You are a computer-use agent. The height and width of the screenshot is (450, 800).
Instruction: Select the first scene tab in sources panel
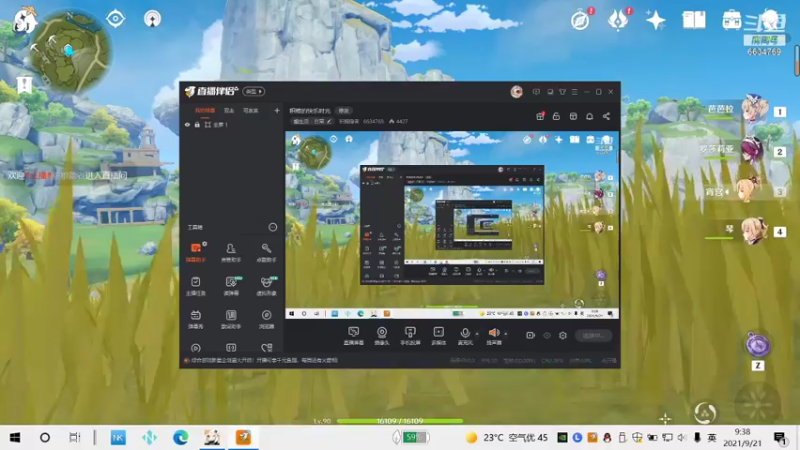tap(205, 110)
